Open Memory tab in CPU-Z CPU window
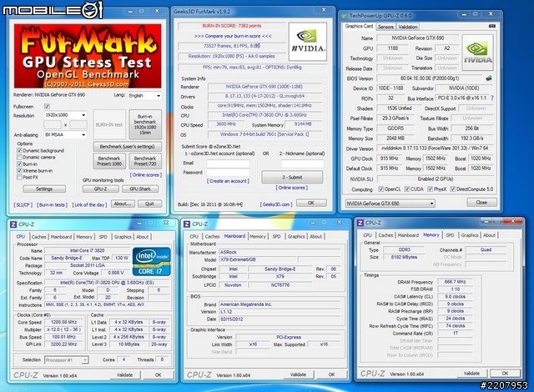Viewport: 534px width, 392px height. [84, 237]
